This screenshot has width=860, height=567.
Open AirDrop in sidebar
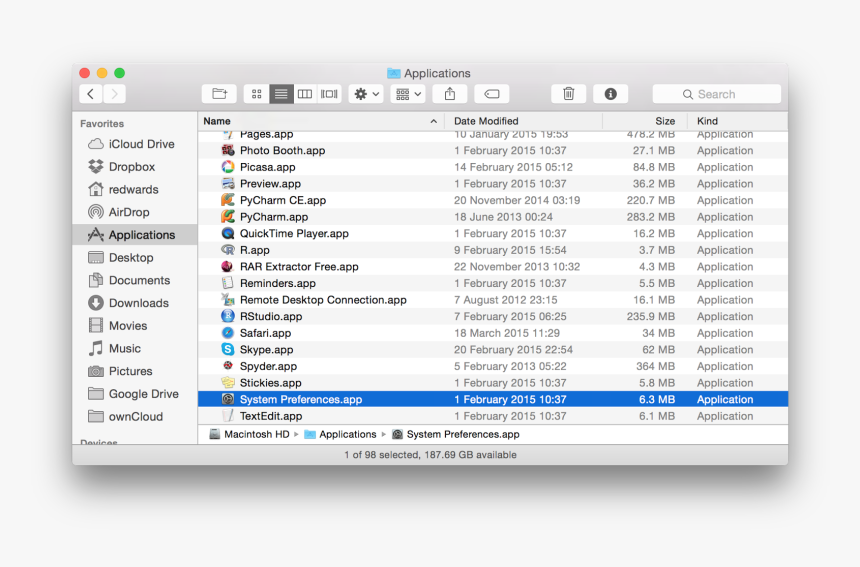[135, 212]
